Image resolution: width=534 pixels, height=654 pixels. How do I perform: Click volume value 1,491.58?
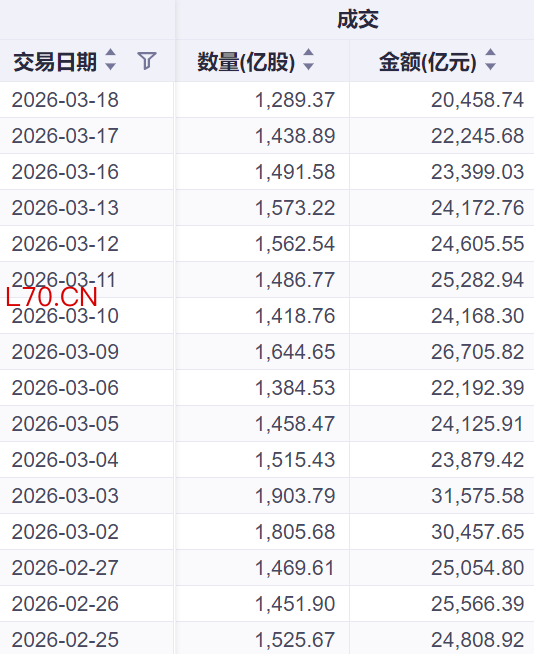coord(295,172)
